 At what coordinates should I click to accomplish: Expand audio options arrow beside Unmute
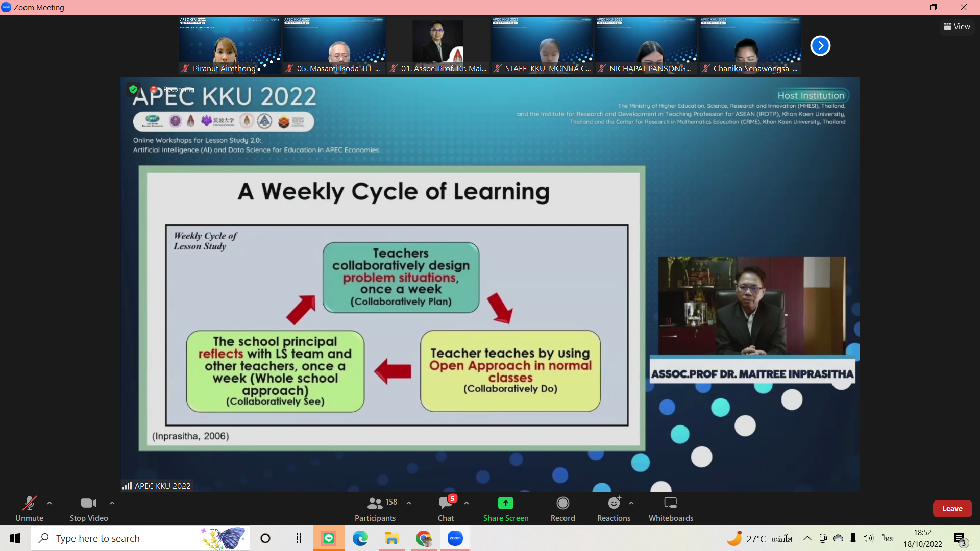tap(50, 503)
